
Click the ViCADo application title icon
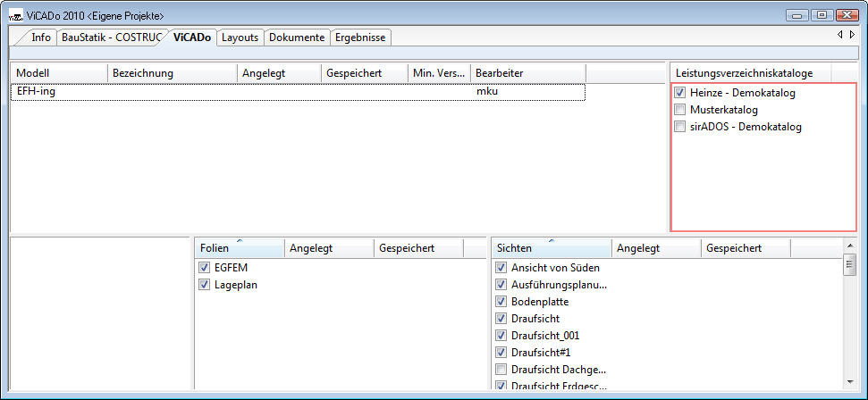pyautogui.click(x=15, y=15)
